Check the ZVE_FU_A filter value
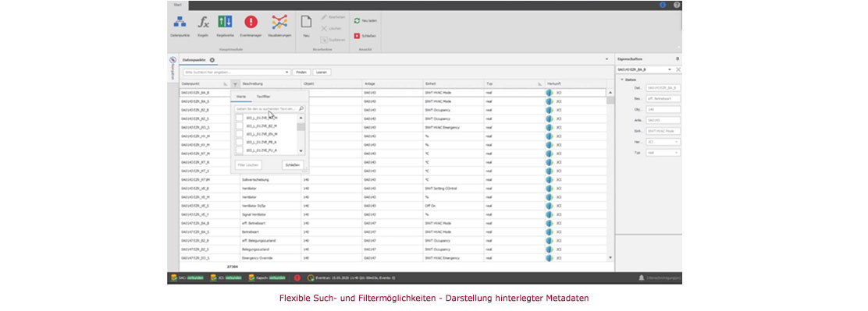This screenshot has width=868, height=311. pos(239,150)
